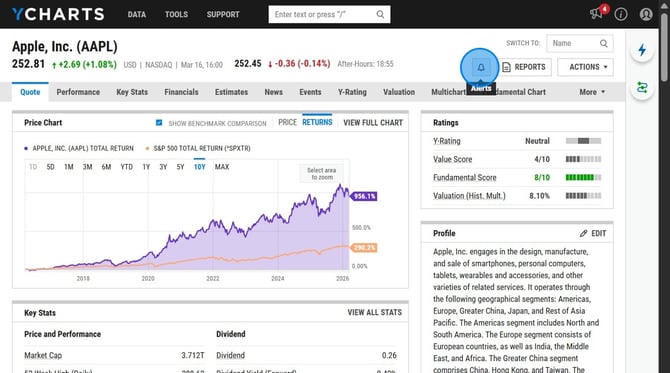Select the MAX chart range
Viewport: 670px width, 373px height.
pyautogui.click(x=222, y=167)
